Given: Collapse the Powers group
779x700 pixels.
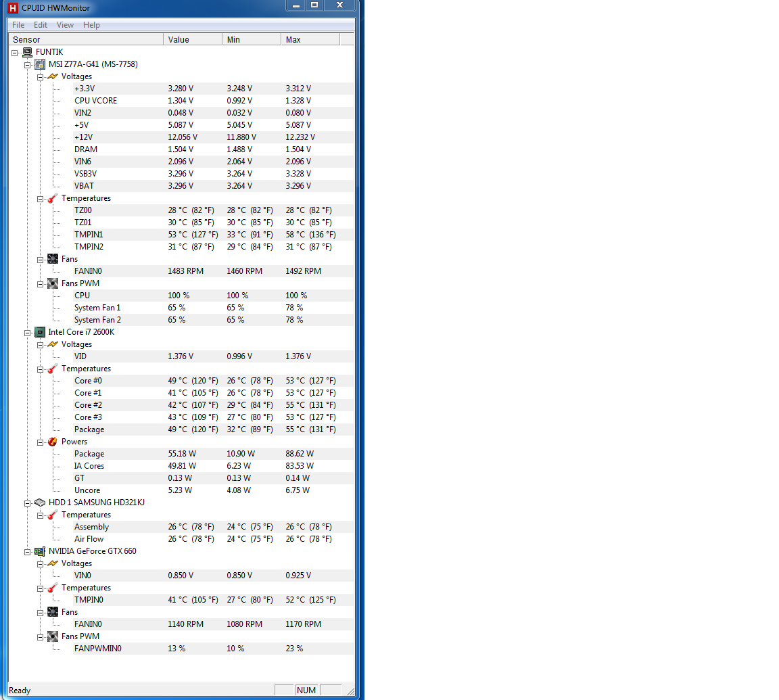Looking at the screenshot, I should pos(41,442).
